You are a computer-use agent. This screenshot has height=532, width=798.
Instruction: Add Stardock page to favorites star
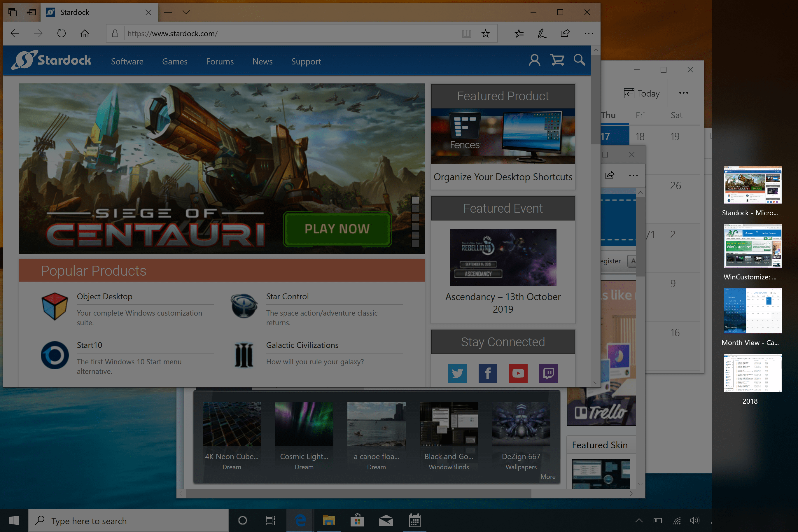(x=486, y=33)
